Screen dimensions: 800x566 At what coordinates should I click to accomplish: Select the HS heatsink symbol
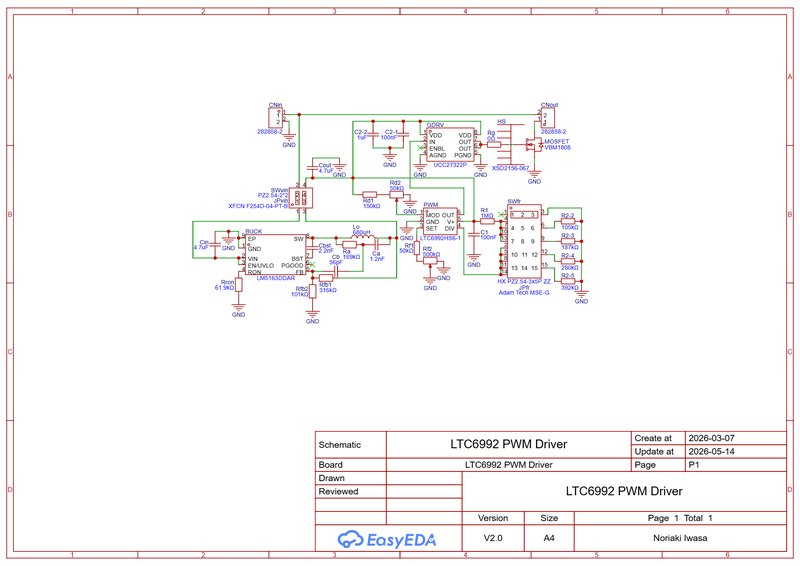pos(511,144)
